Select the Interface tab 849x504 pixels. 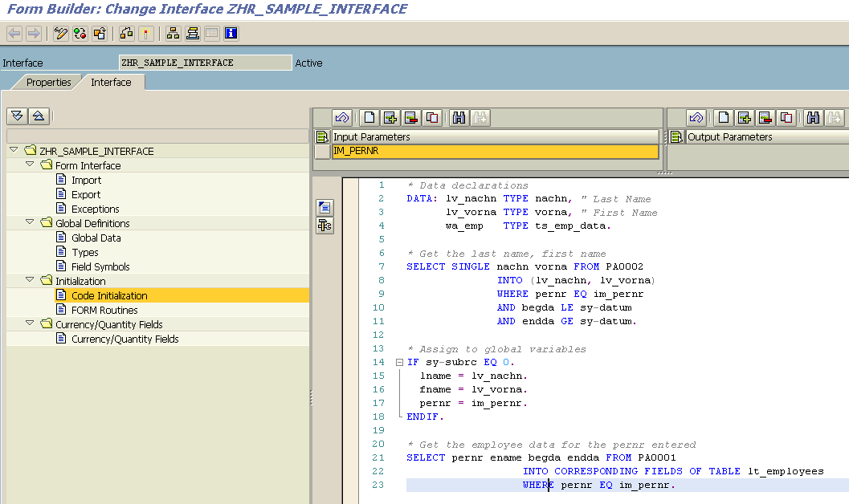click(x=111, y=83)
